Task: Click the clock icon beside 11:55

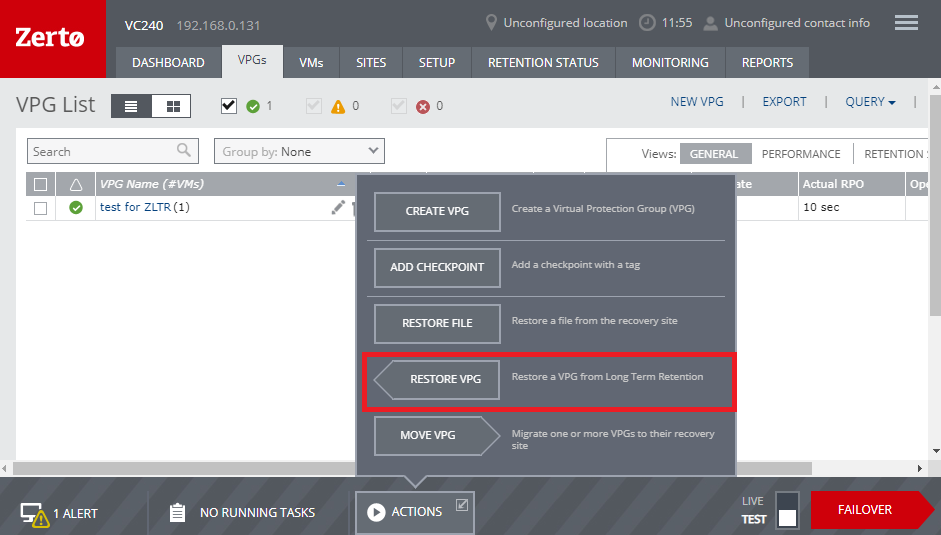Action: coord(647,23)
